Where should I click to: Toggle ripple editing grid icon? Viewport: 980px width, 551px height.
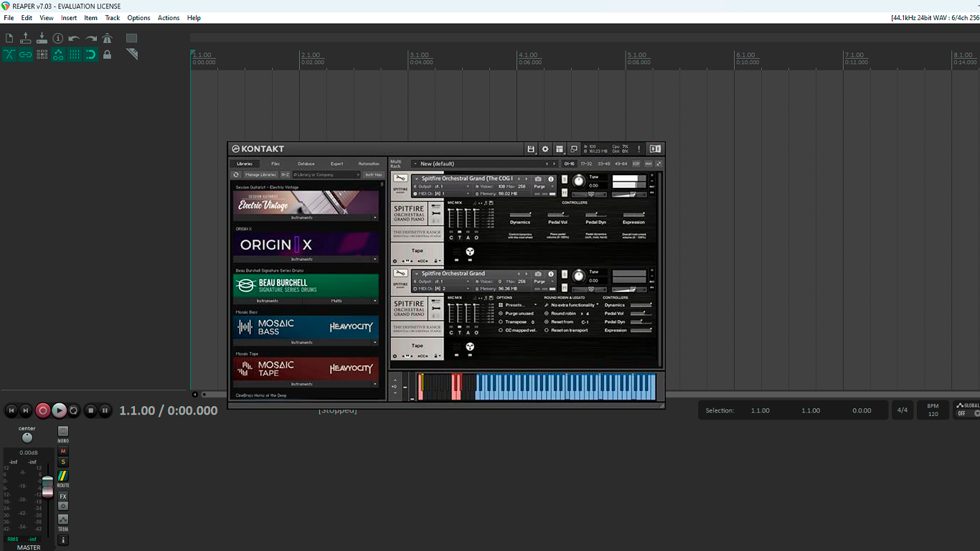point(42,55)
